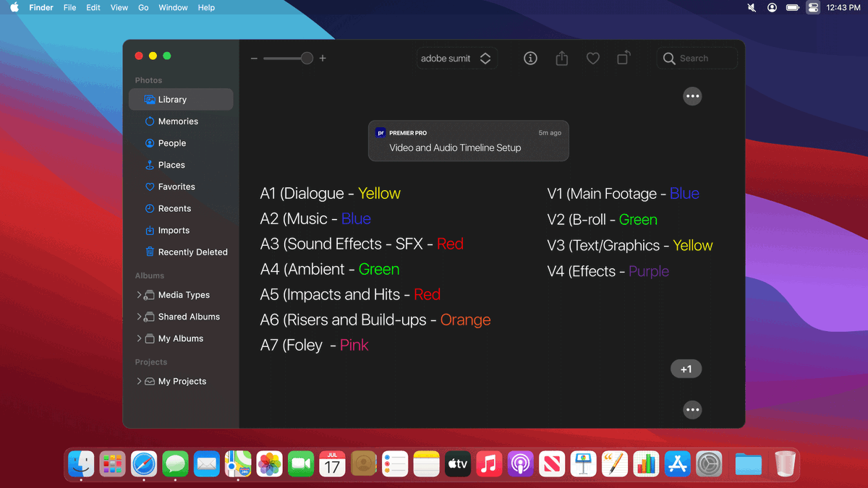Open the lower three-dots more button
The height and width of the screenshot is (488, 868).
tap(692, 410)
